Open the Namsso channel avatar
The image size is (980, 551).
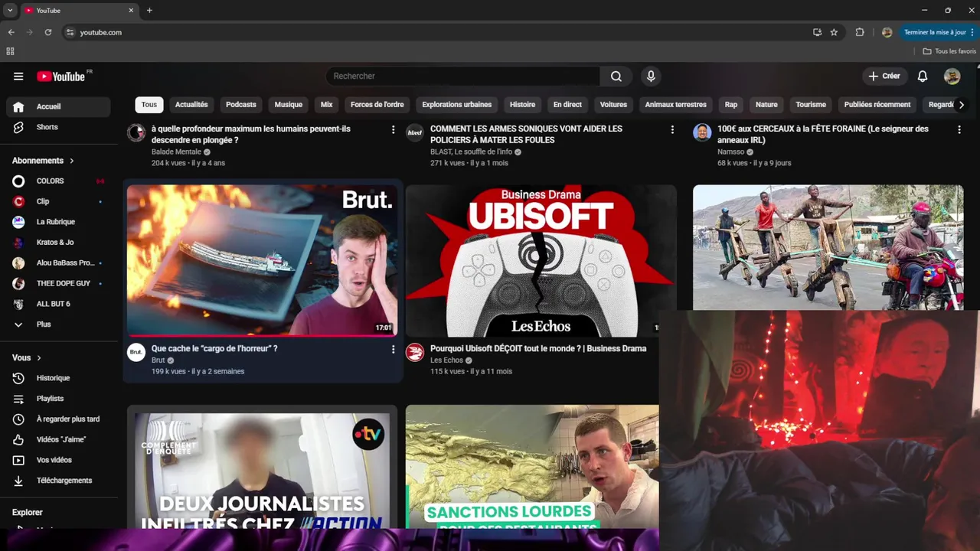pyautogui.click(x=702, y=132)
